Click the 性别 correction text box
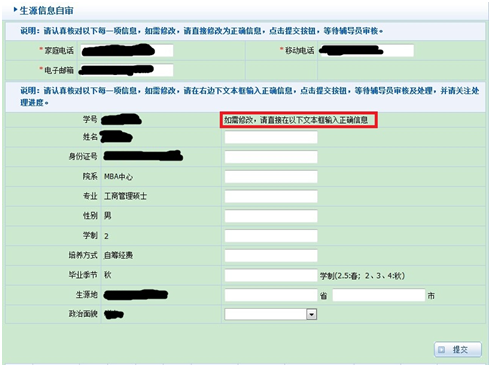The image size is (491, 367). [271, 216]
